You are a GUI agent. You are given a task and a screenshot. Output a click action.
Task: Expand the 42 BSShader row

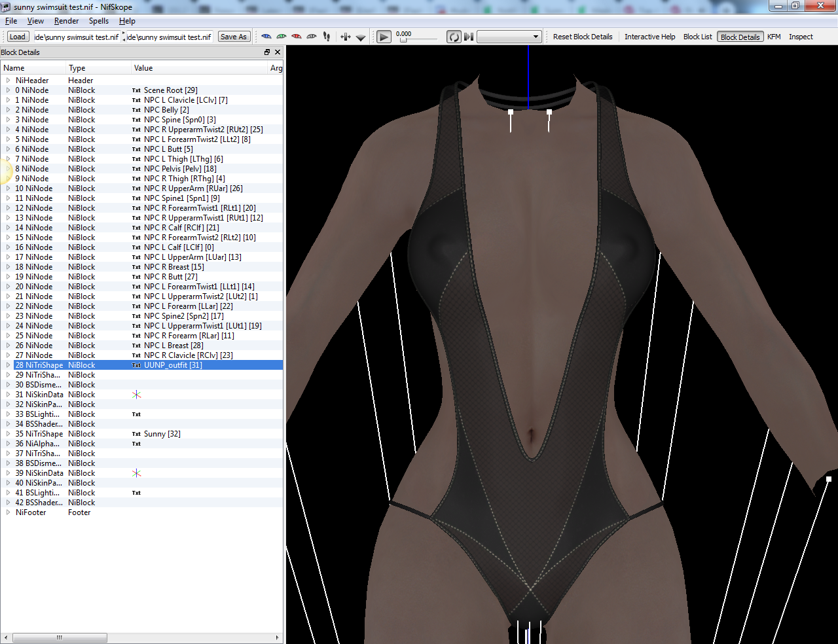[8, 503]
